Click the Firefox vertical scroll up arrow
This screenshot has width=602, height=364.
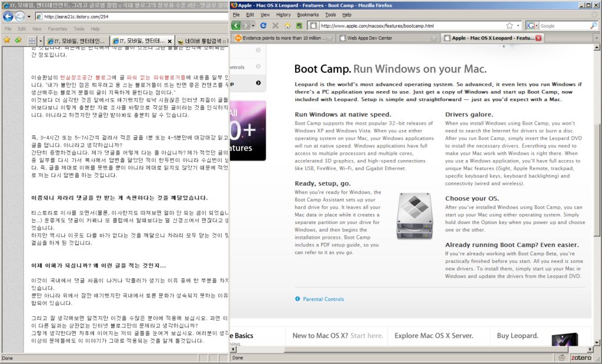pos(597,48)
